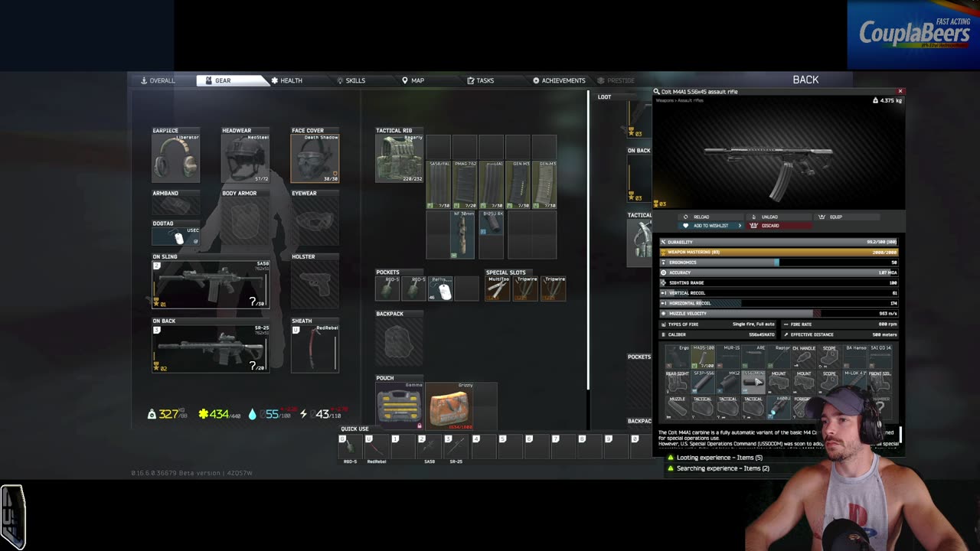Screen dimensions: 980x551
Task: Select the MultiTool in special slots
Action: point(498,289)
